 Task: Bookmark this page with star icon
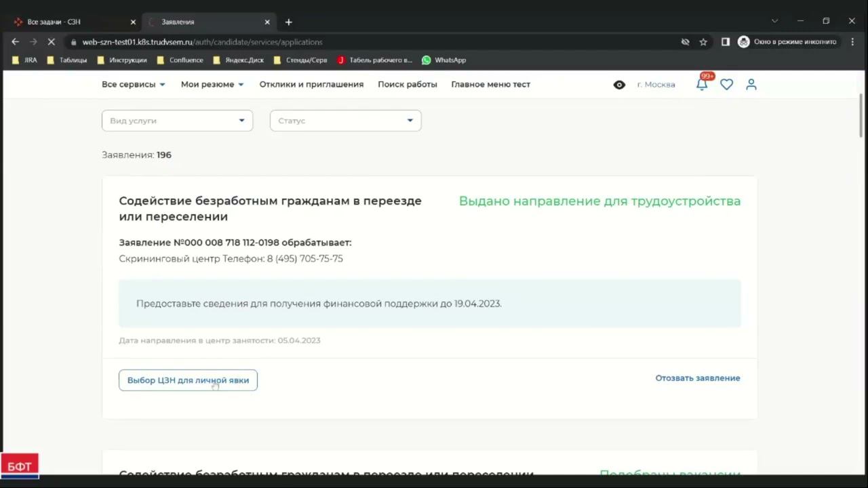703,42
